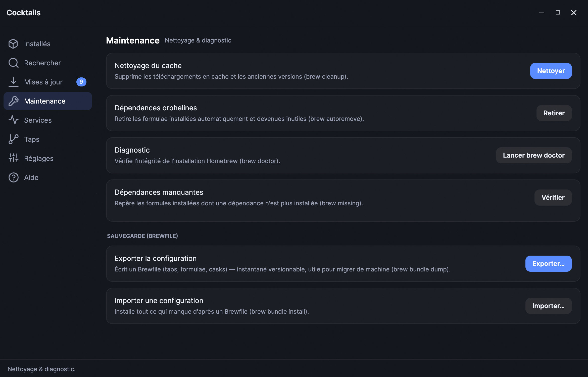The width and height of the screenshot is (588, 377).
Task: Click the Nettoyer button
Action: (551, 71)
